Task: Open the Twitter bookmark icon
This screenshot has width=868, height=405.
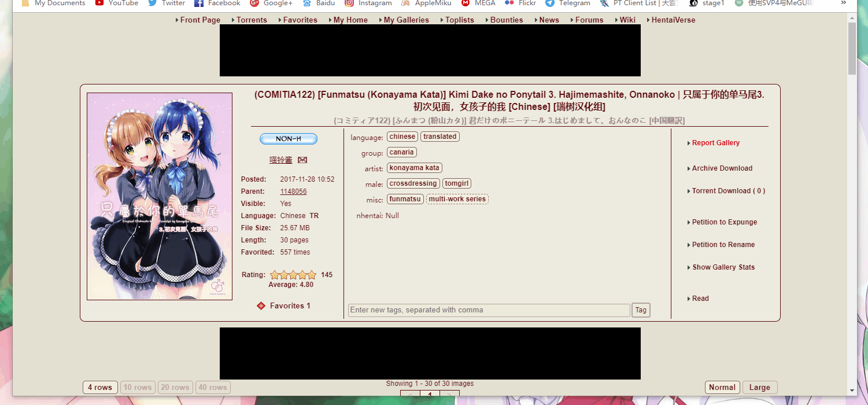Action: [153, 3]
